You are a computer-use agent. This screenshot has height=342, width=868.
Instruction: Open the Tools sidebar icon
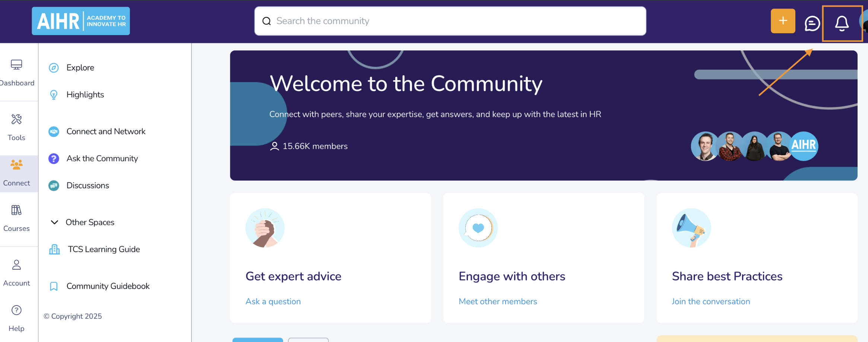16,119
